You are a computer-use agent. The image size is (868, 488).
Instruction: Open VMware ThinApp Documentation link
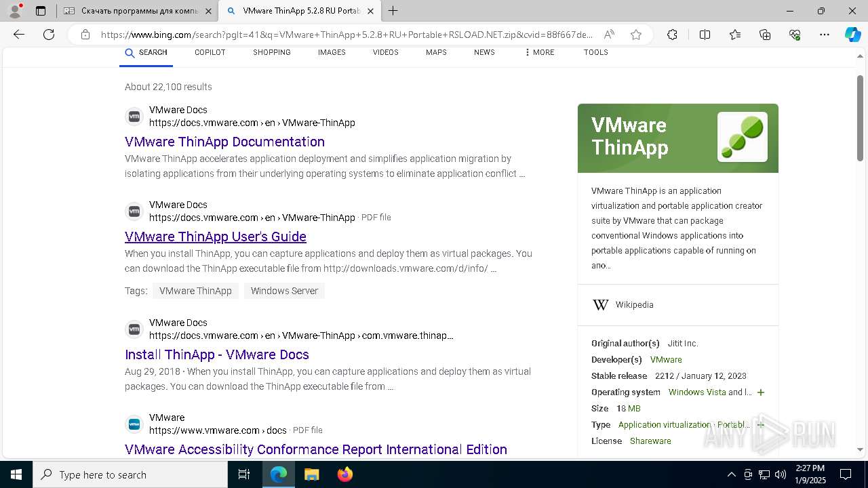224,142
